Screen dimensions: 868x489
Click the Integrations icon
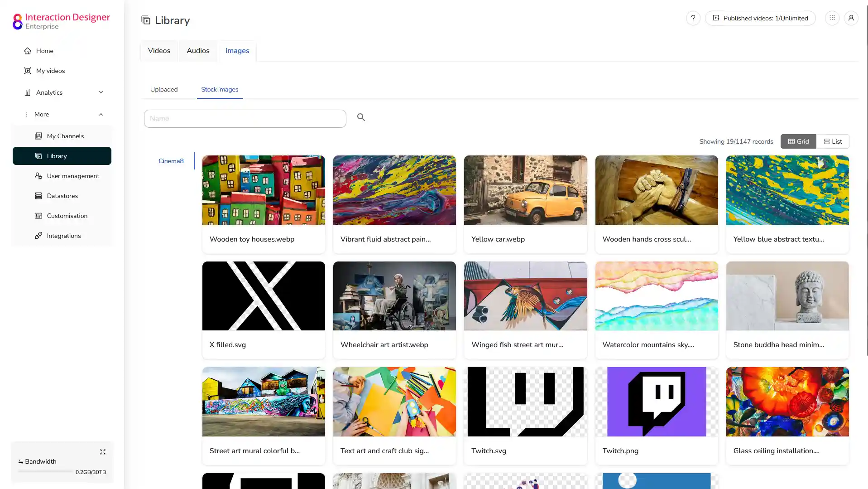pyautogui.click(x=38, y=236)
